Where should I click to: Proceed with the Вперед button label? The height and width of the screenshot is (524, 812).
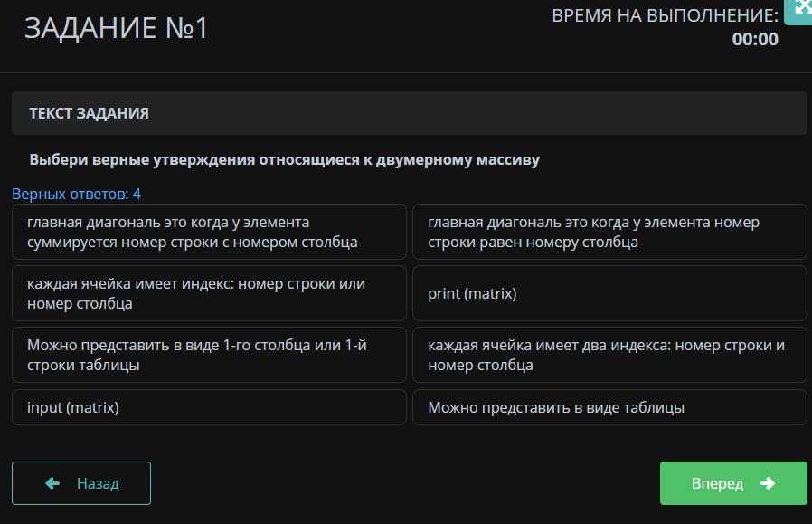pos(717,483)
